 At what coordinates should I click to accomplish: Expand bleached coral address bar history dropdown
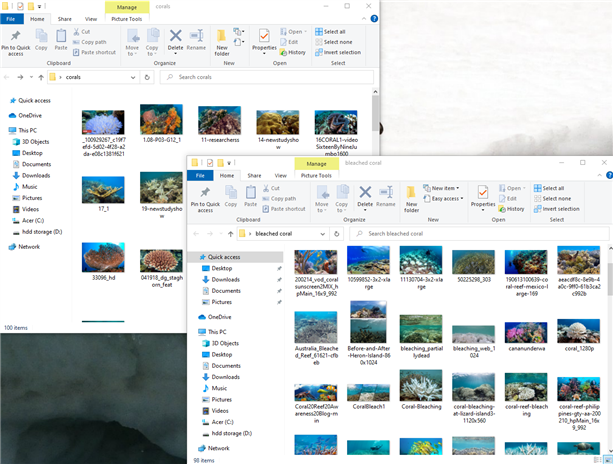[323, 234]
